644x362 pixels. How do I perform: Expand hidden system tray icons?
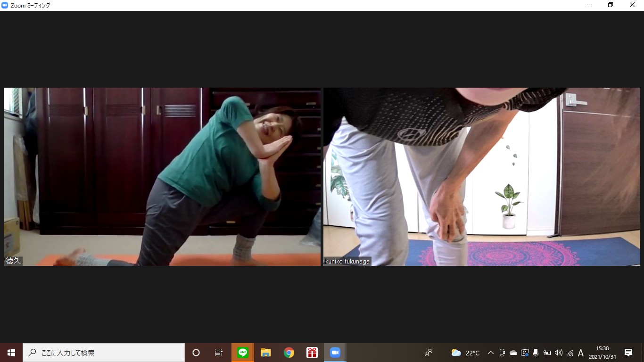491,353
